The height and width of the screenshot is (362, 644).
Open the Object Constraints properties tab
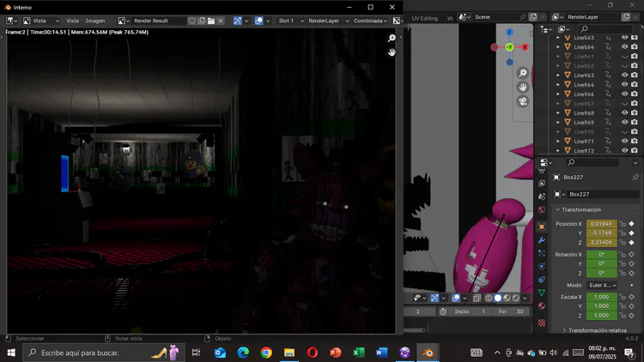[x=541, y=280]
